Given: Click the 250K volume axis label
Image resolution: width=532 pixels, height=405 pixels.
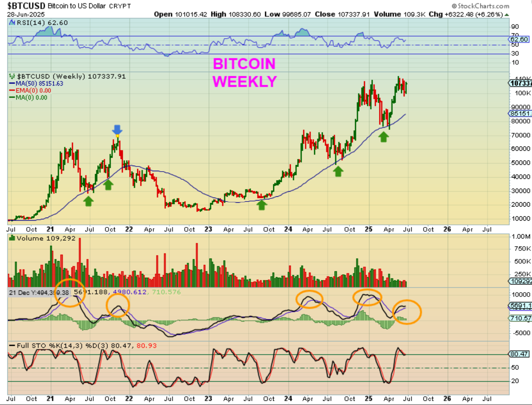Looking at the screenshot, I should 522,274.
